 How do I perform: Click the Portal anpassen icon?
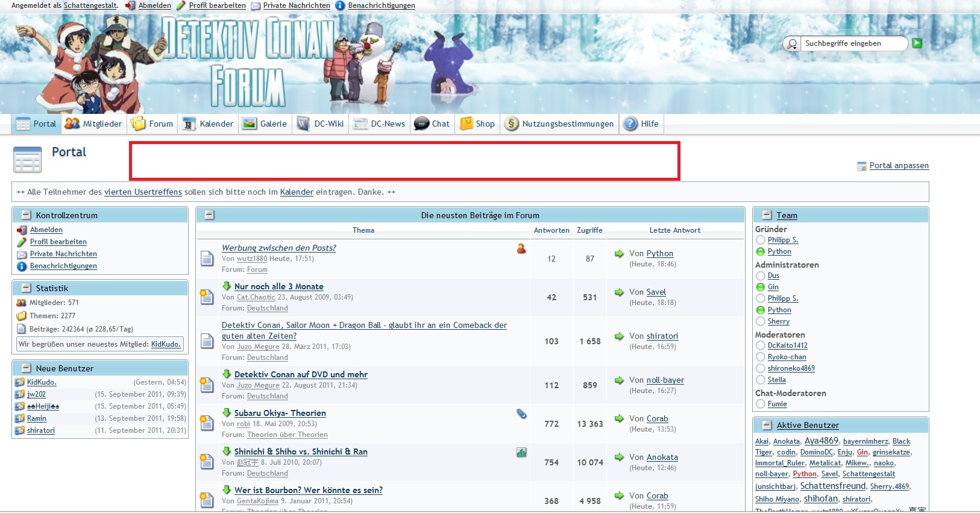click(x=862, y=166)
